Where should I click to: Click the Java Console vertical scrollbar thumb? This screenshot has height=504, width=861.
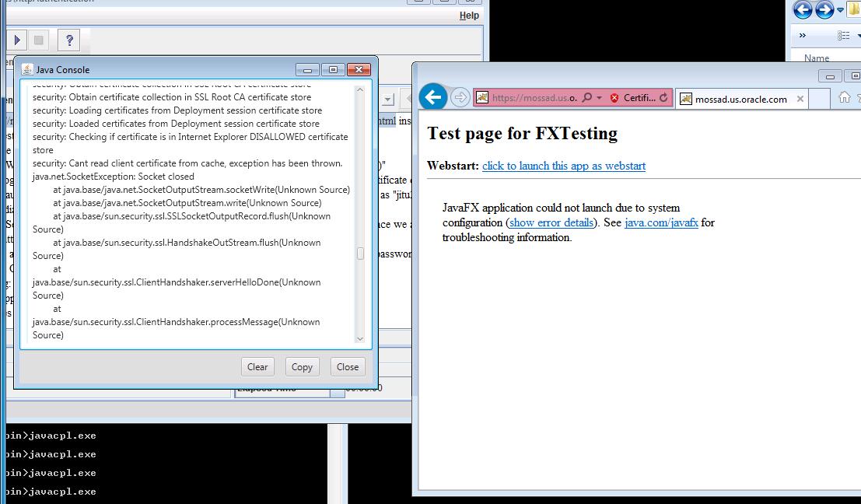[x=360, y=254]
